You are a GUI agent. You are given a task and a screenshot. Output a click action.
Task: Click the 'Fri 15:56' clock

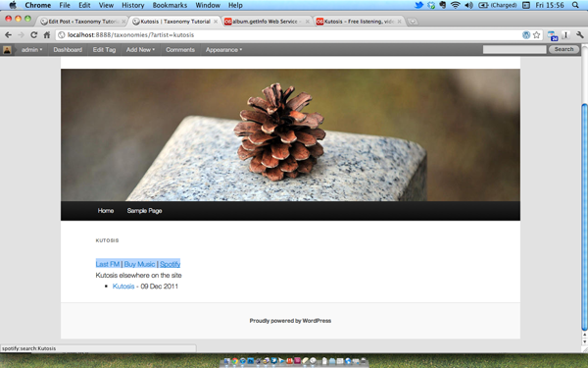pos(550,5)
